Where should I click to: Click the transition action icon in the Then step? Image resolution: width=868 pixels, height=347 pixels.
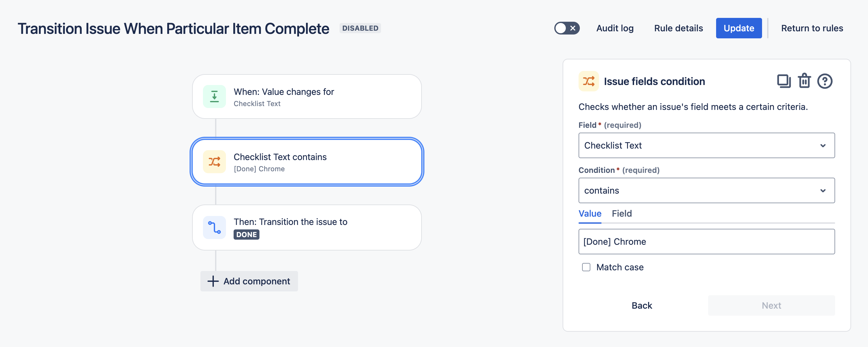coord(214,227)
